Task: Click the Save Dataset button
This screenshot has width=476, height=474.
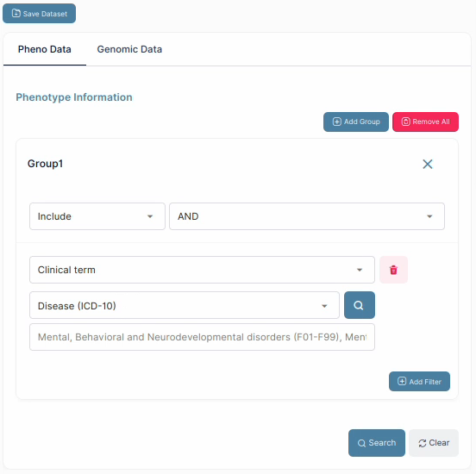Action: [x=39, y=13]
